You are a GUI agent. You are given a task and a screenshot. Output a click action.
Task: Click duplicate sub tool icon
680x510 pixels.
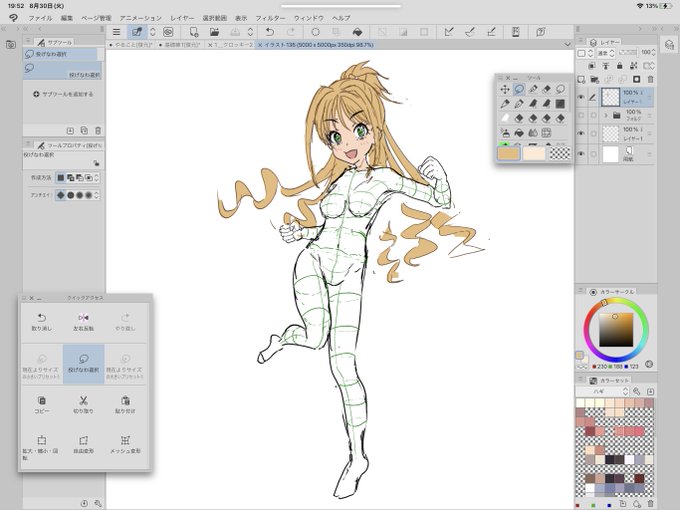click(x=84, y=131)
